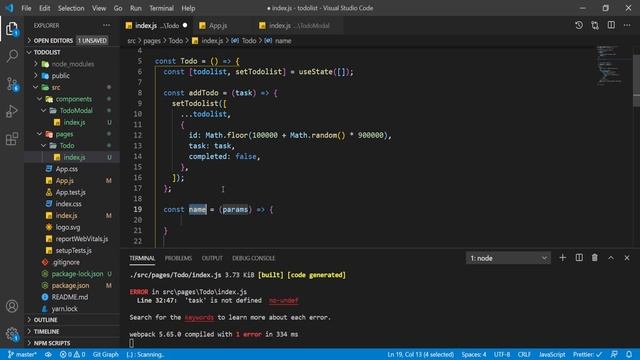Switch to index.js TodoModal editor tab
Image resolution: width=640 pixels, height=360 pixels.
[x=299, y=25]
